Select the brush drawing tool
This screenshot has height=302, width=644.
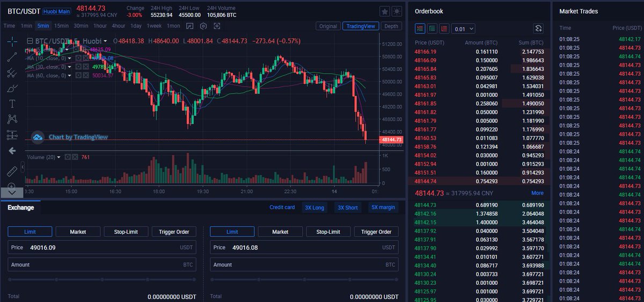(12, 89)
